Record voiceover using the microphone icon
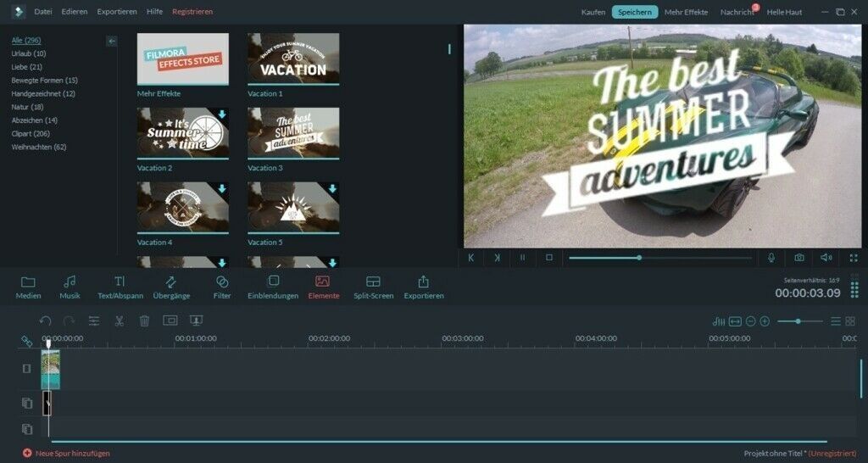 [x=771, y=257]
